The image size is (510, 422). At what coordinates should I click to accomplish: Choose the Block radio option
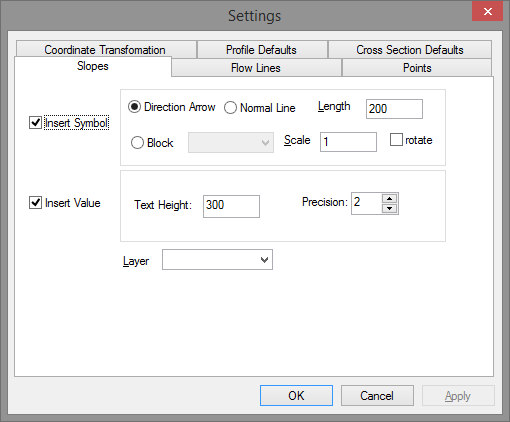137,143
